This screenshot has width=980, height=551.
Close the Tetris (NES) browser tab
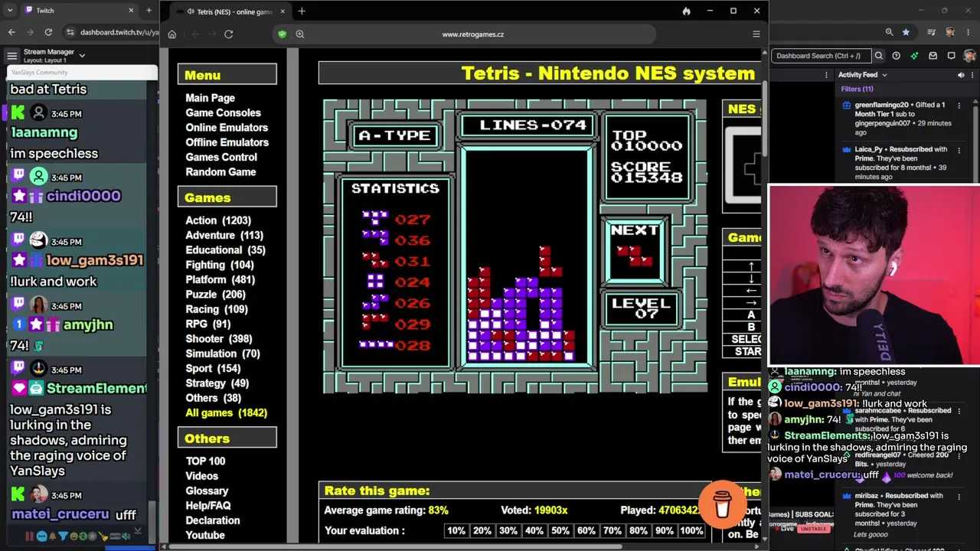click(282, 11)
